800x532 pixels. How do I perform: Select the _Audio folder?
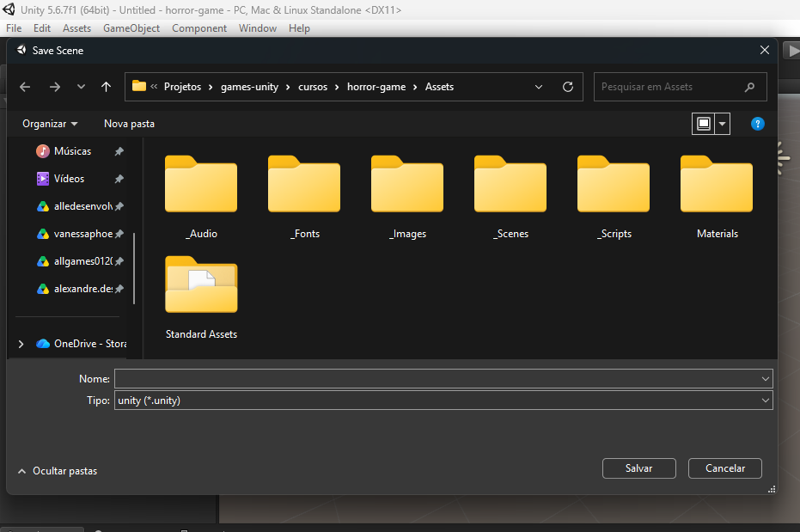[201, 198]
